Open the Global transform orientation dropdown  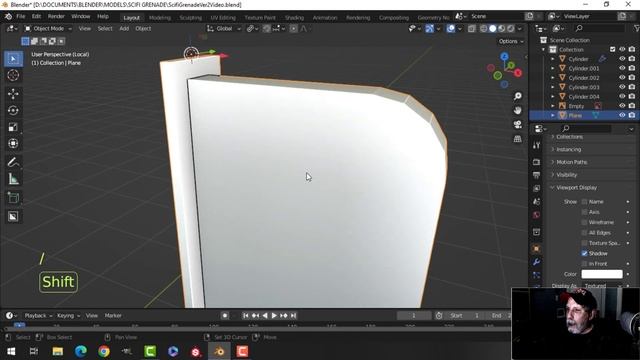(x=224, y=29)
